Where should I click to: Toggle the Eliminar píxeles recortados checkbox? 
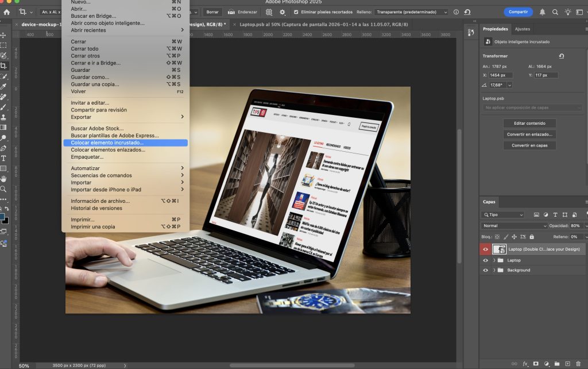(296, 11)
